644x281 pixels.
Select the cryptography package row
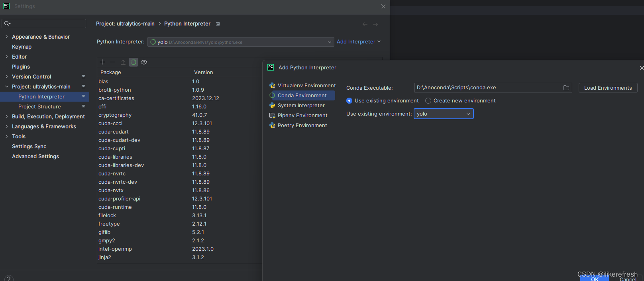point(180,115)
